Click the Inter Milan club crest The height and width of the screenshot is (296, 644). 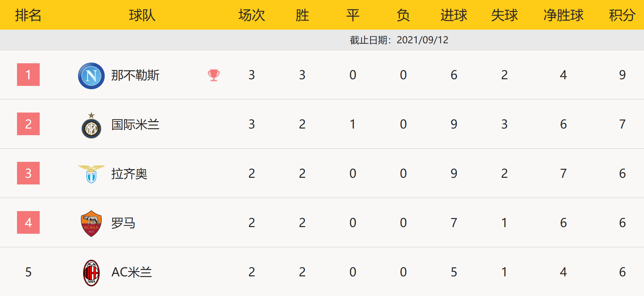pos(91,126)
